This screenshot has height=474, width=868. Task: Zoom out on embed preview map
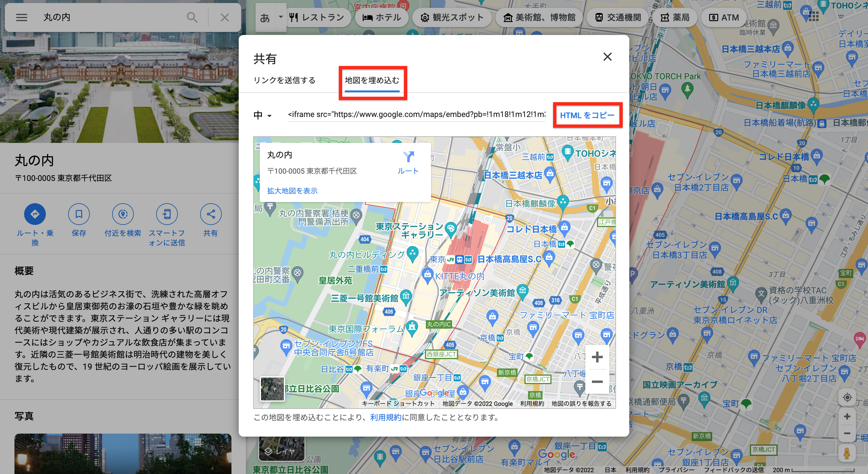(597, 381)
